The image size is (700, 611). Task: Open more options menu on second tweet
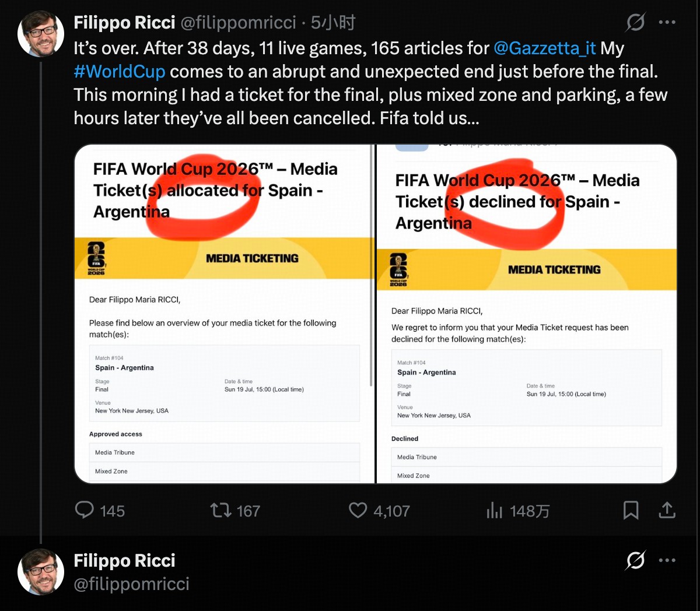(667, 560)
